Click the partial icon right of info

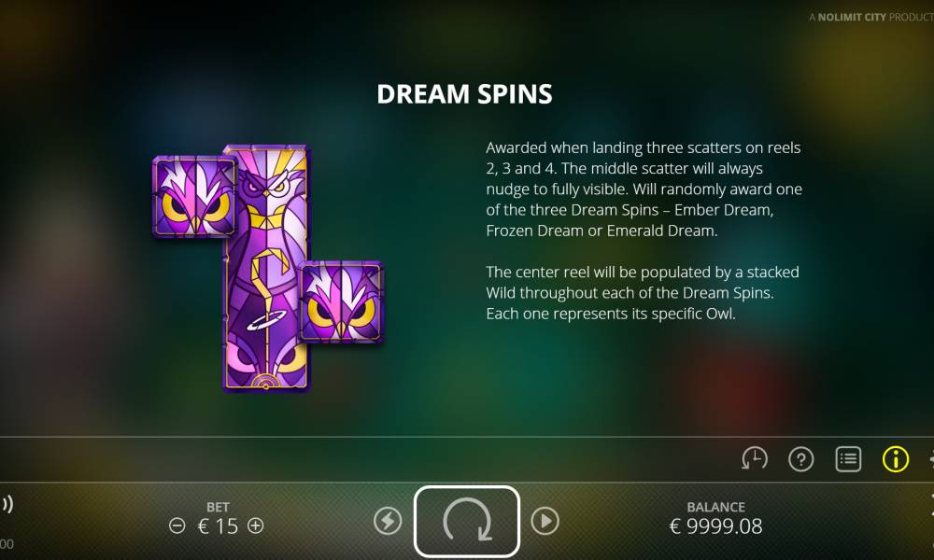point(931,459)
